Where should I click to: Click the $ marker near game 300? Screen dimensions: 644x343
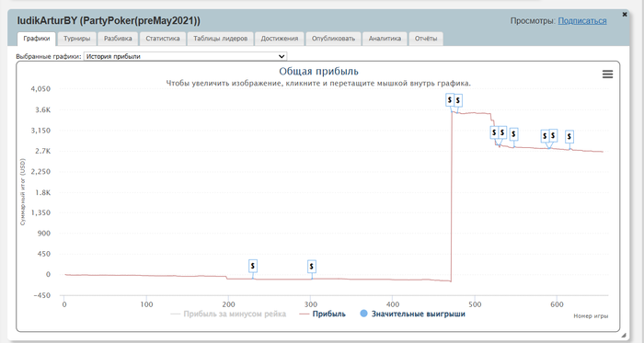[x=312, y=267]
